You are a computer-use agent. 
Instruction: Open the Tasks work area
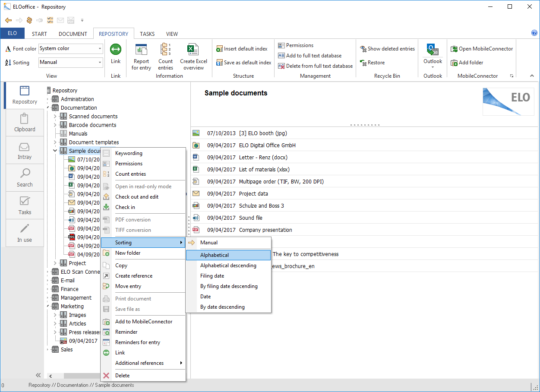pos(25,205)
